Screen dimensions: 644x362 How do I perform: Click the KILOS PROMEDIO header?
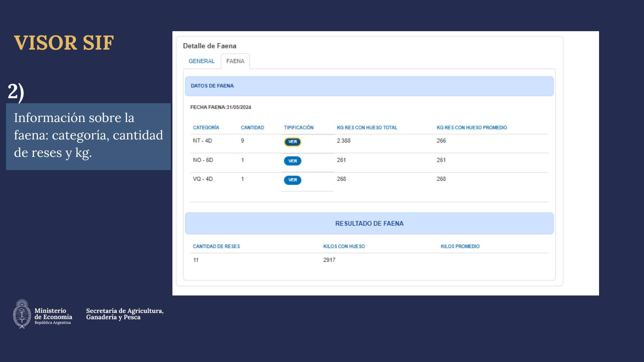460,246
